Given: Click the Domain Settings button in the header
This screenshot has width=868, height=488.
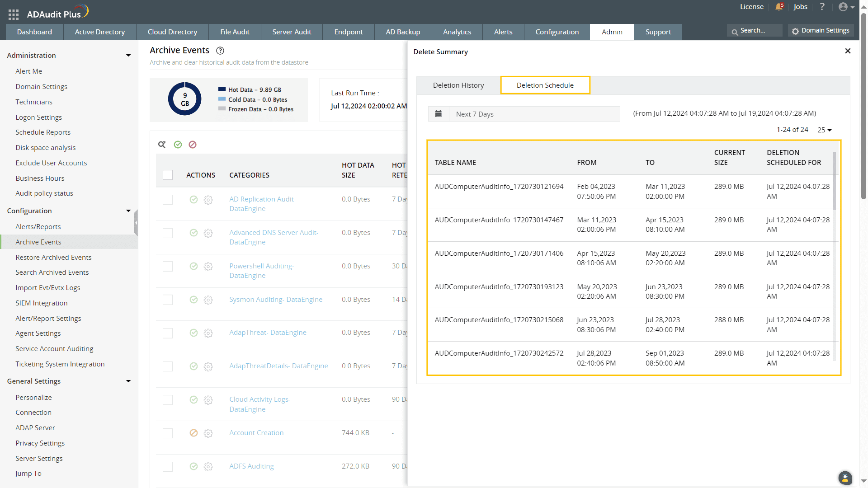Looking at the screenshot, I should point(821,31).
